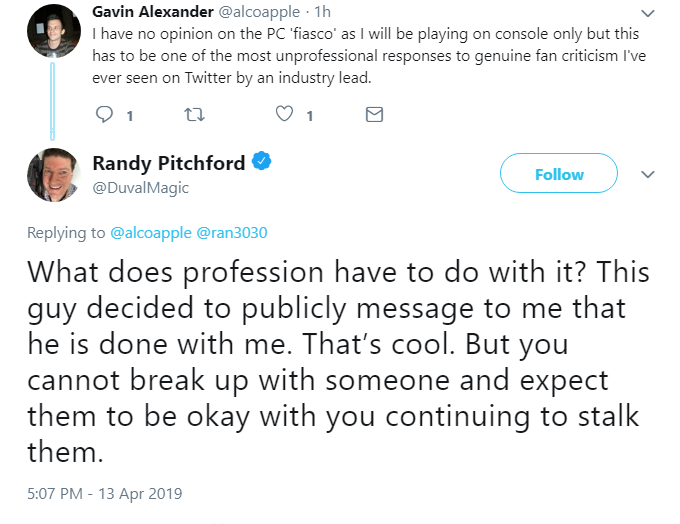Click the like count next to heart icon
Viewport: 680px width, 524px height.
310,116
